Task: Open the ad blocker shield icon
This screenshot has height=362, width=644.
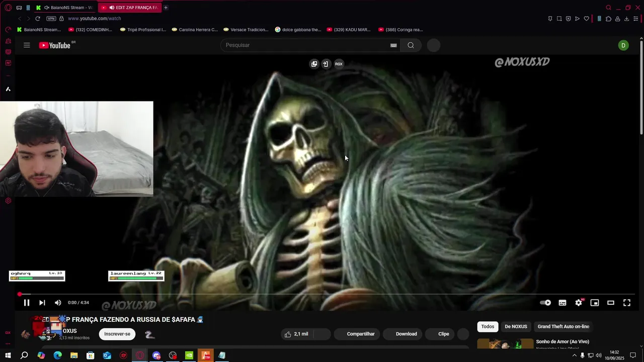Action: [568, 19]
